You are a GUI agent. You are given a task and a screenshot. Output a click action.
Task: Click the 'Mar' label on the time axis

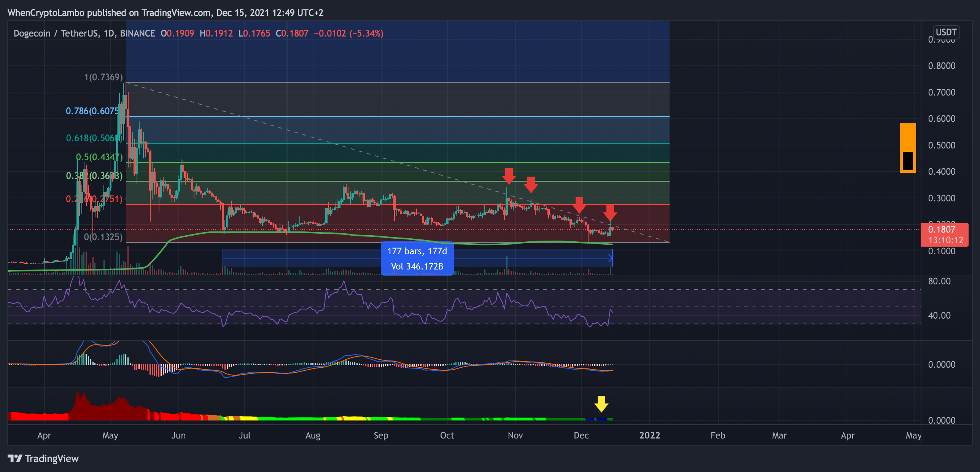pos(779,435)
